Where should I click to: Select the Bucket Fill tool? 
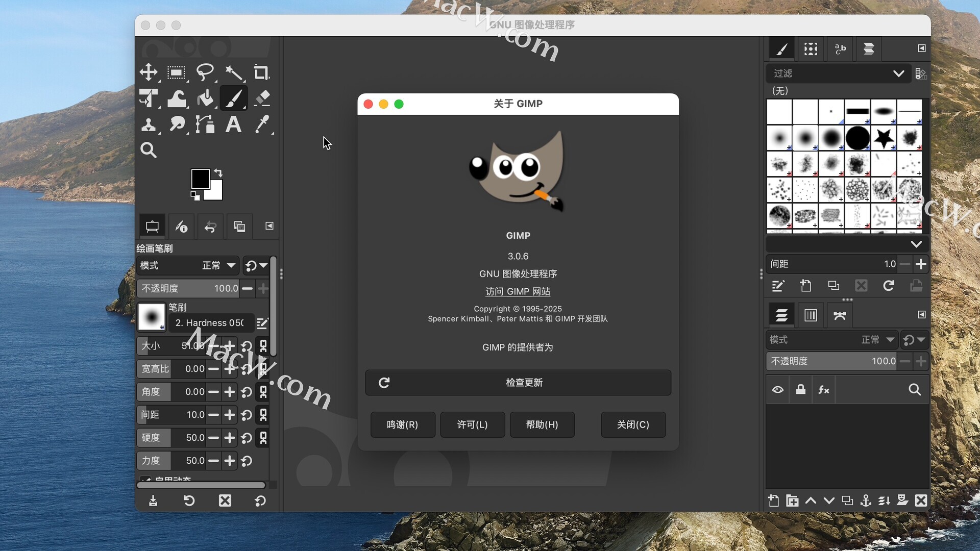coord(205,98)
